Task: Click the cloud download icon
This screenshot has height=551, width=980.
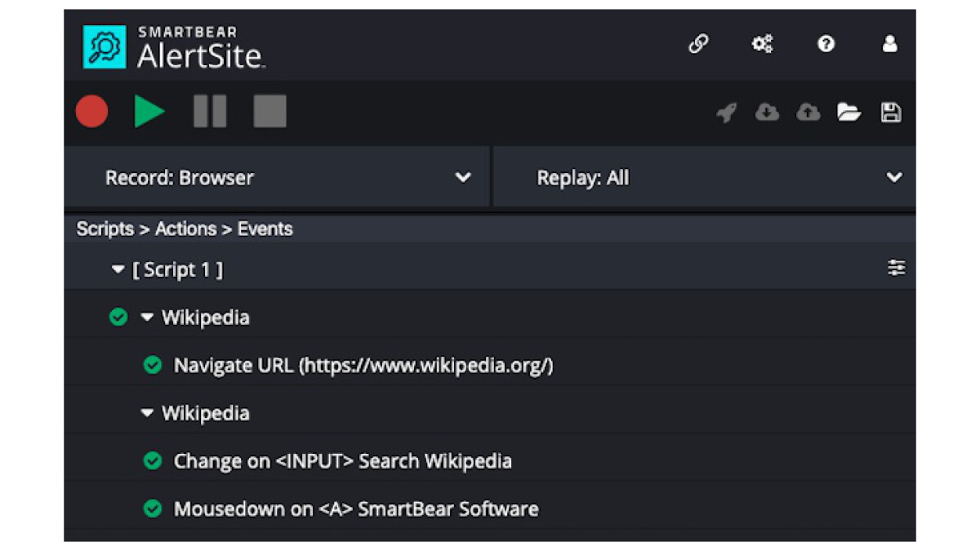Action: [767, 113]
